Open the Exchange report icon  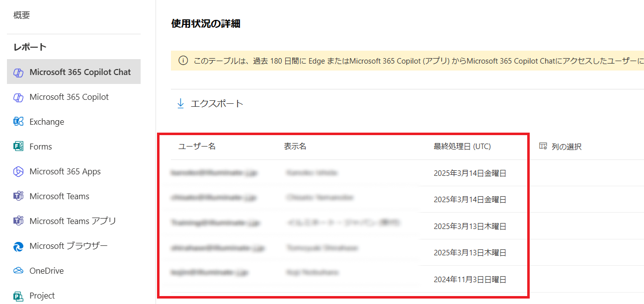tap(18, 122)
